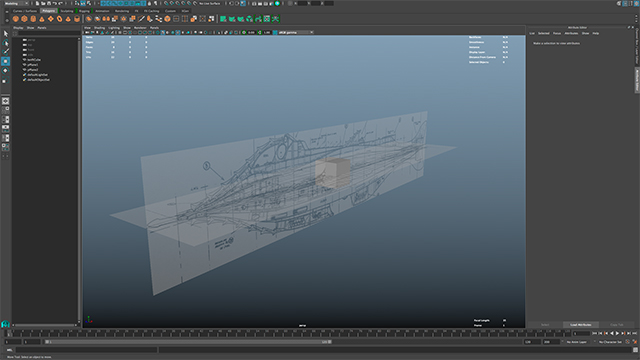
Task: Click go to end of playback range
Action: click(x=635, y=333)
